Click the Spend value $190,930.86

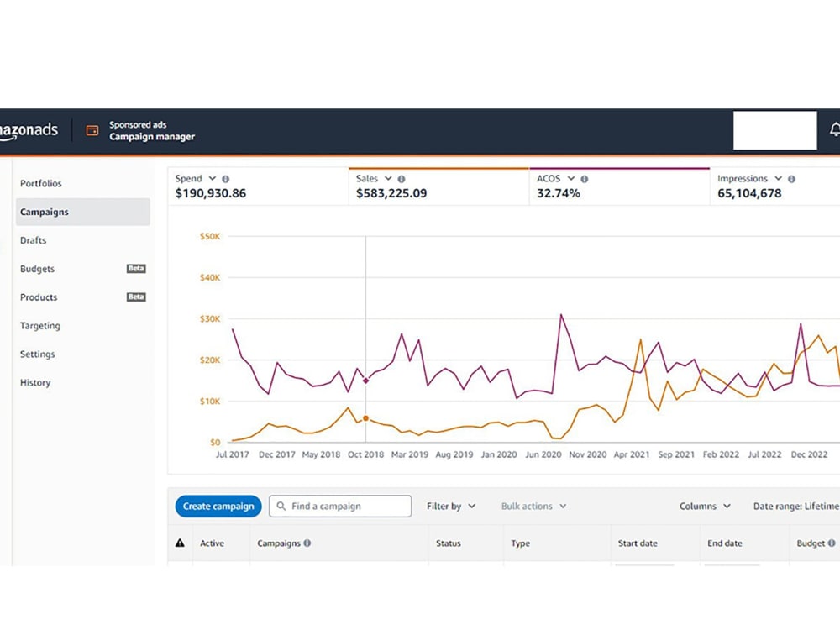211,193
